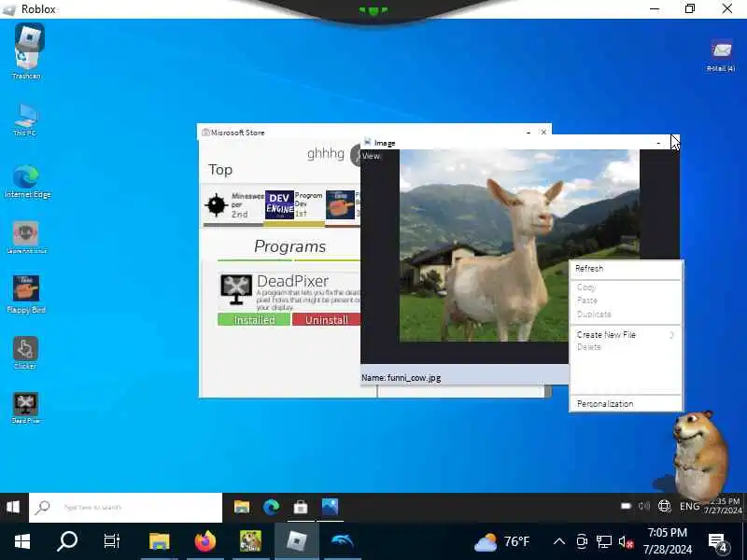Click the red Uninstall button
747x560 pixels.
pyautogui.click(x=326, y=319)
